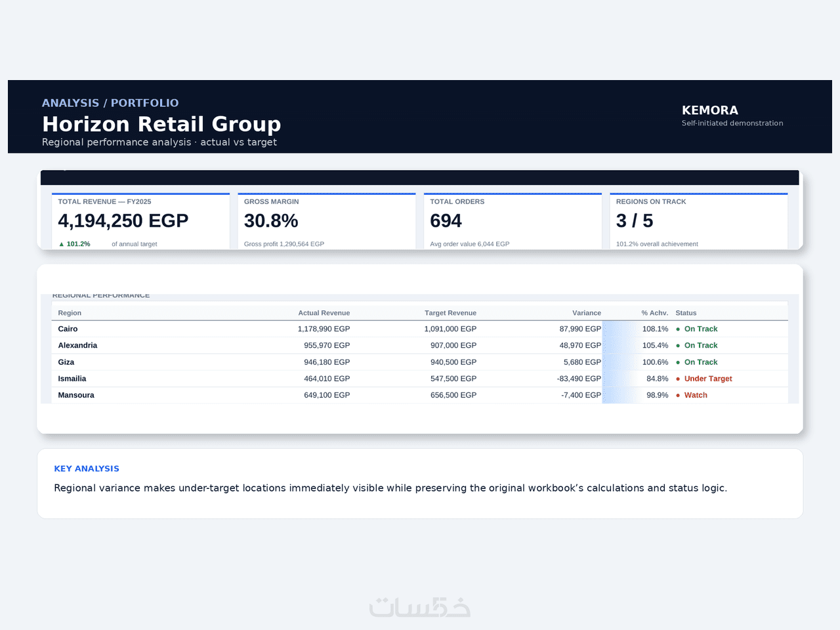Click the Key Analysis heading
This screenshot has width=840, height=630.
87,469
